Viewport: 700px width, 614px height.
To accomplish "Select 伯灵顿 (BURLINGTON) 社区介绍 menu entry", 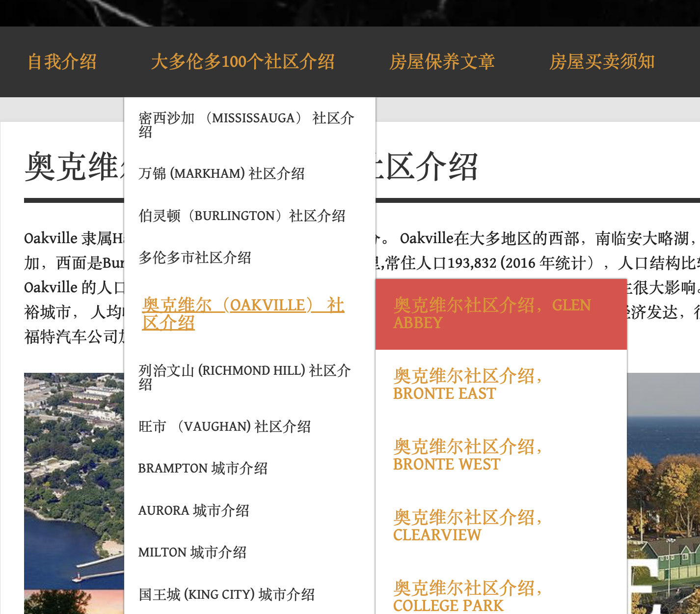I will 242,216.
